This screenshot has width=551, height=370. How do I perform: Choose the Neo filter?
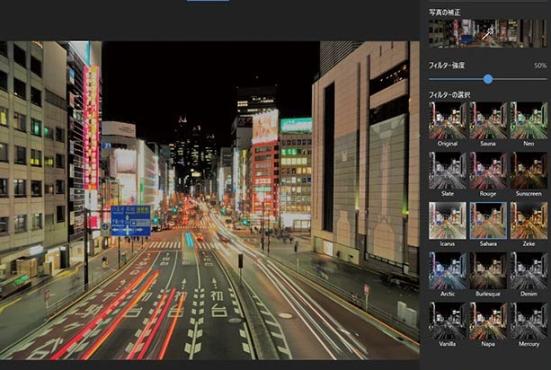529,121
